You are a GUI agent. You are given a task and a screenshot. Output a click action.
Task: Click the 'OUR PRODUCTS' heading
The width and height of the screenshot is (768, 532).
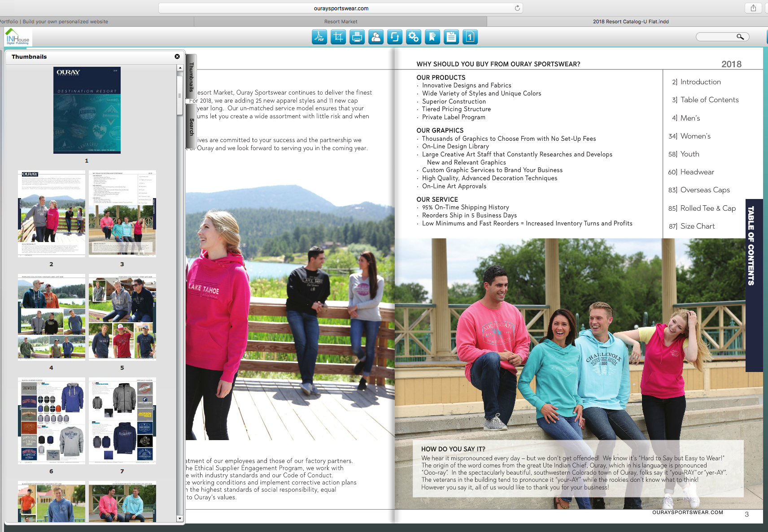[441, 78]
